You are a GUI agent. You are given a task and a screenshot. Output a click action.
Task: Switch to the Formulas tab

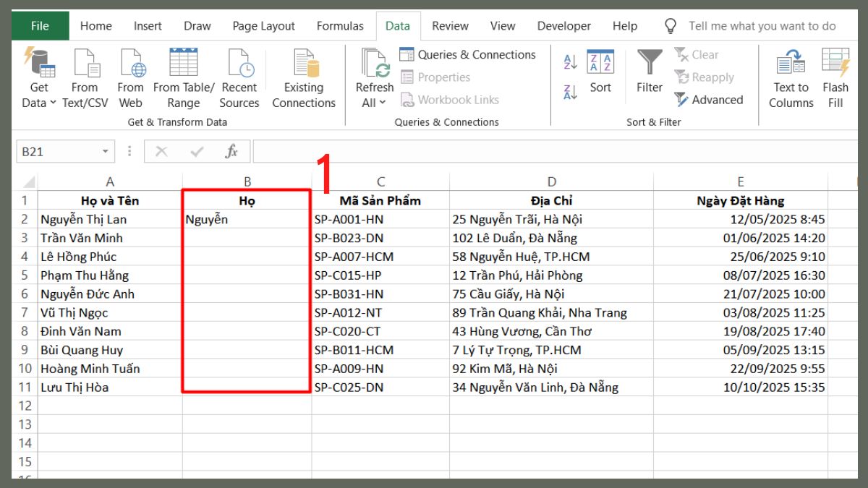340,26
